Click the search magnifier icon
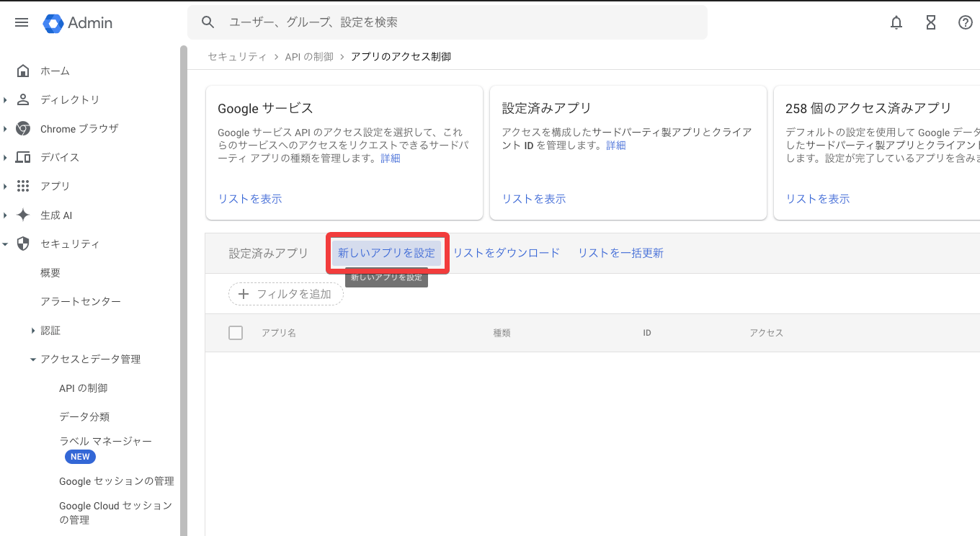Viewport: 980px width, 536px height. coord(208,22)
